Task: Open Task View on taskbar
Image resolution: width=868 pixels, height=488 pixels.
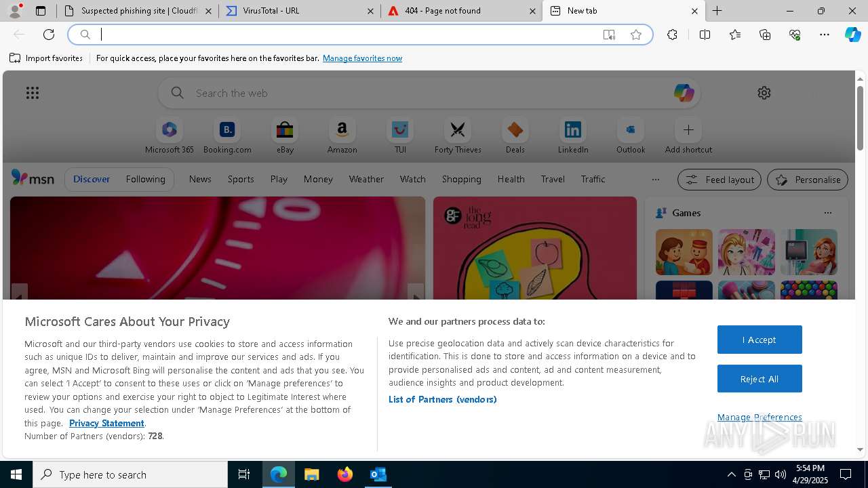Action: 244,474
